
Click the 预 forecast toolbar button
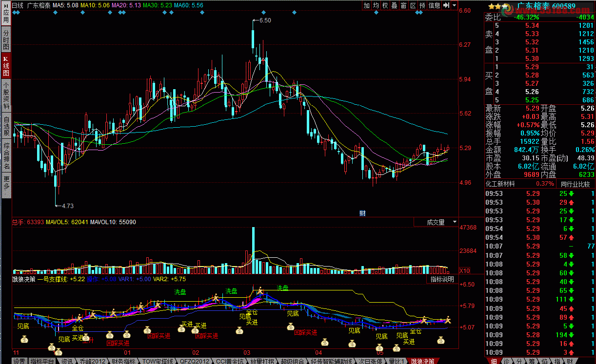coord(422,5)
